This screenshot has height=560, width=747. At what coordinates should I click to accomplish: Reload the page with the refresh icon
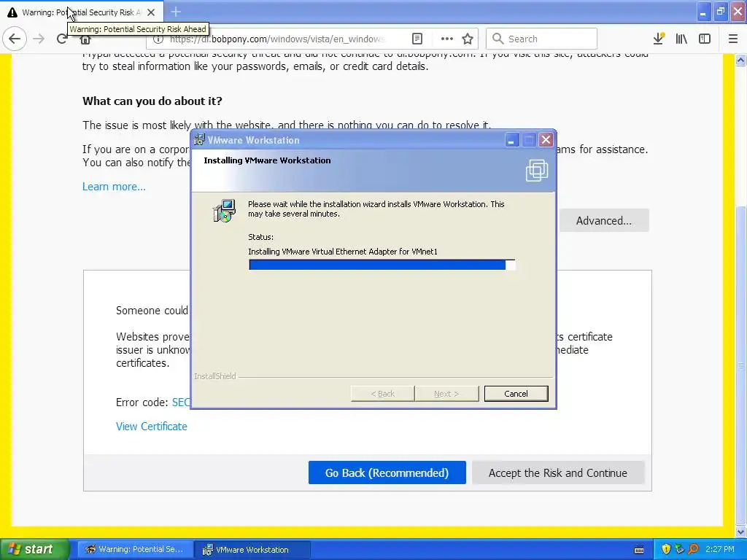click(62, 39)
